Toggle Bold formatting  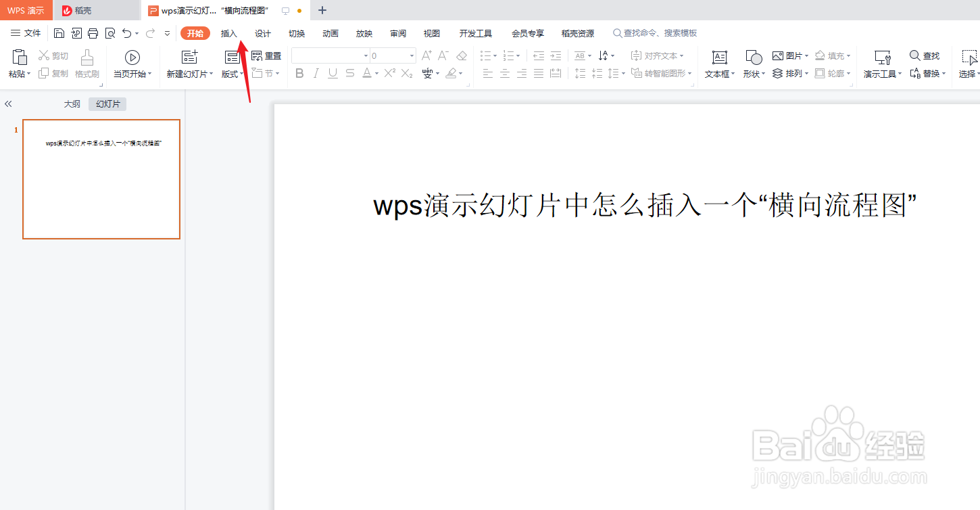[x=299, y=73]
